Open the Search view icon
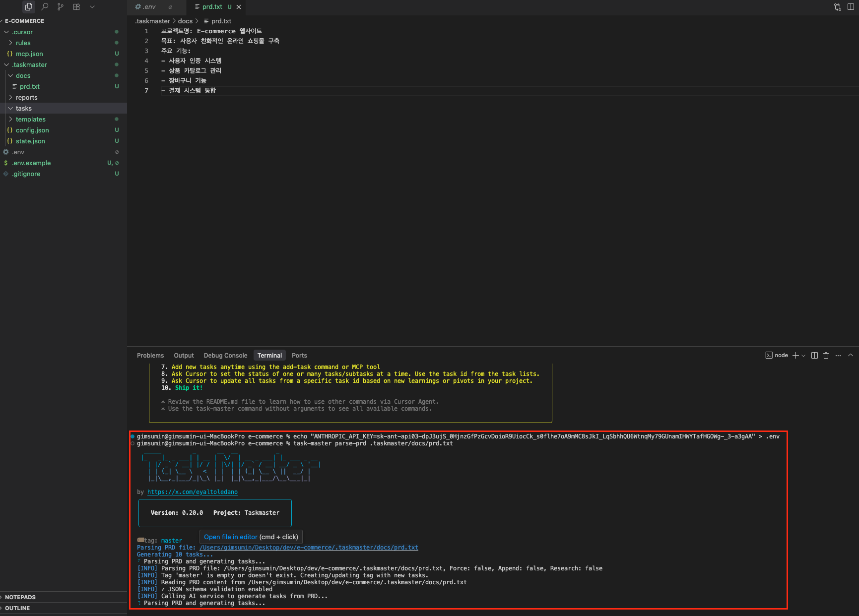 [x=45, y=7]
